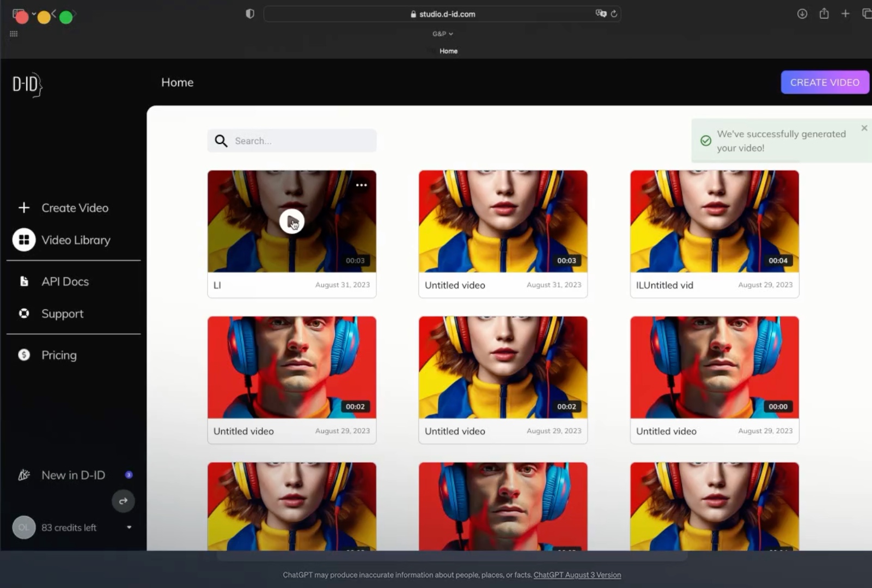Open the ILUntitled vid thumbnail
The width and height of the screenshot is (872, 588).
(x=714, y=221)
